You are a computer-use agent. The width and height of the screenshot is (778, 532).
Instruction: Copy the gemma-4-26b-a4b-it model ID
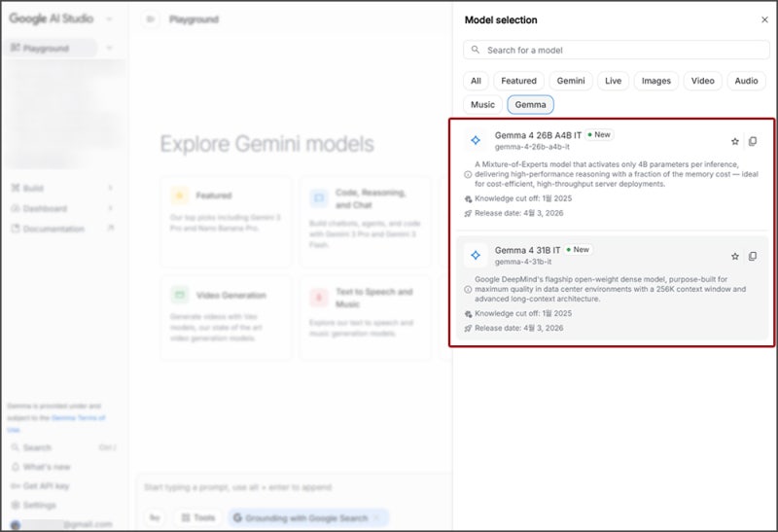(x=753, y=141)
